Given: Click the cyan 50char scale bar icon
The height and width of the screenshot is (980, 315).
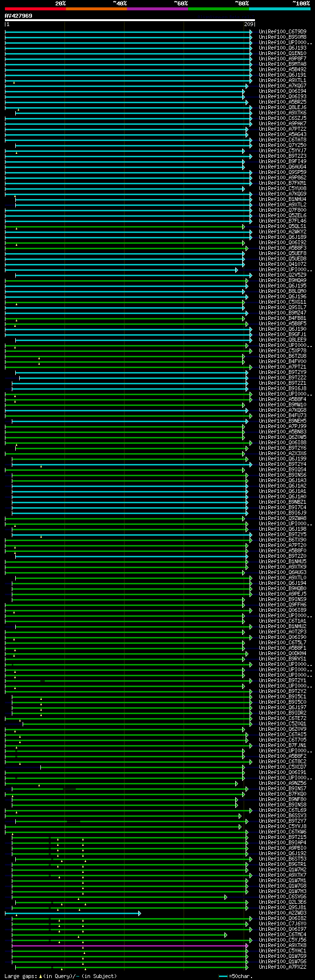Looking at the screenshot, I should 223,976.
